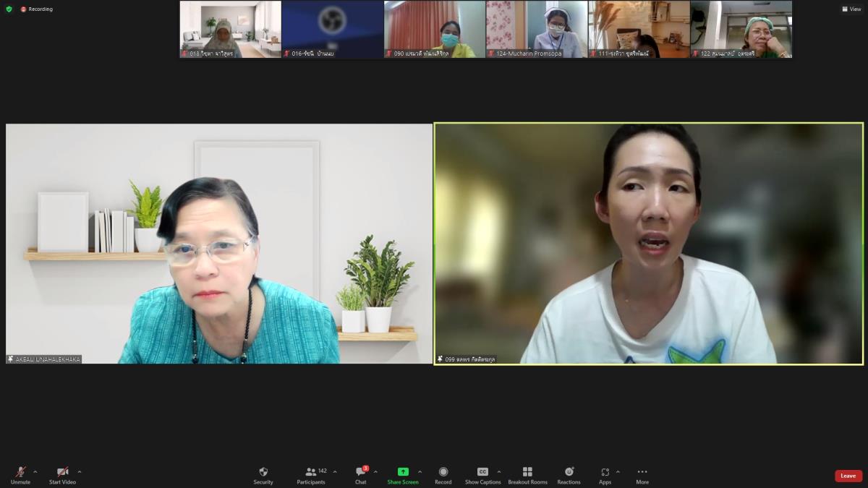Image resolution: width=868 pixels, height=488 pixels.
Task: Select participant thumbnail 111
Action: [638, 29]
